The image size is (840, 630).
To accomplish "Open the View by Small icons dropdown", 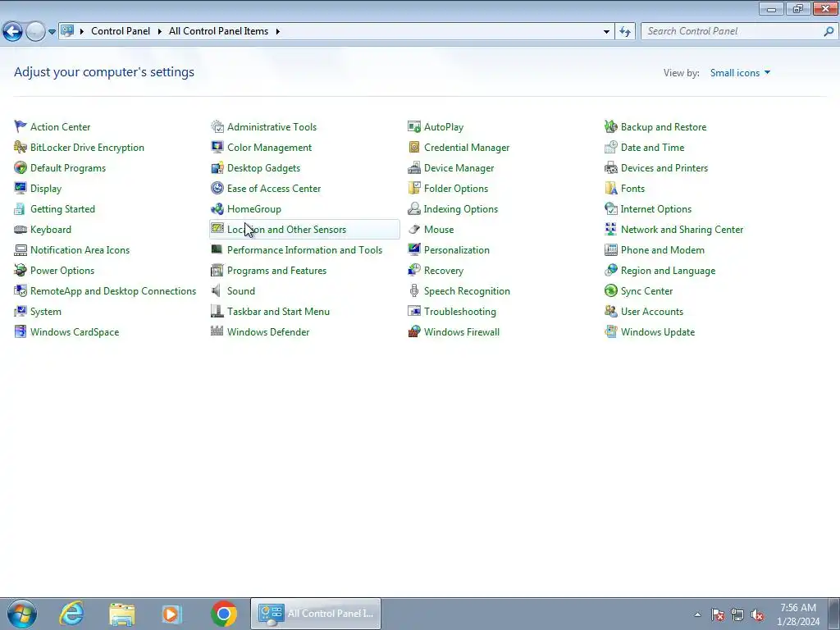I will 740,73.
